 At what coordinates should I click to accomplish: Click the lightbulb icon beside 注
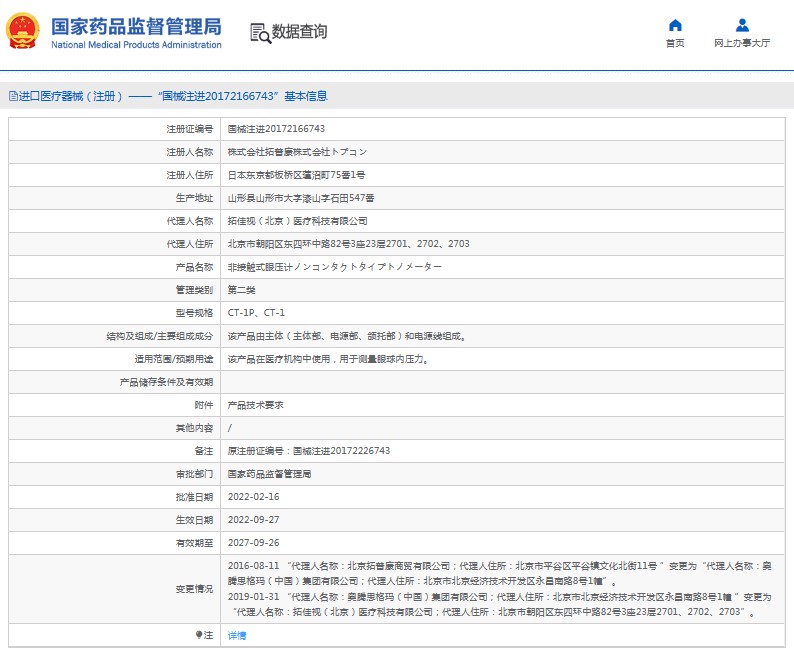coord(199,635)
